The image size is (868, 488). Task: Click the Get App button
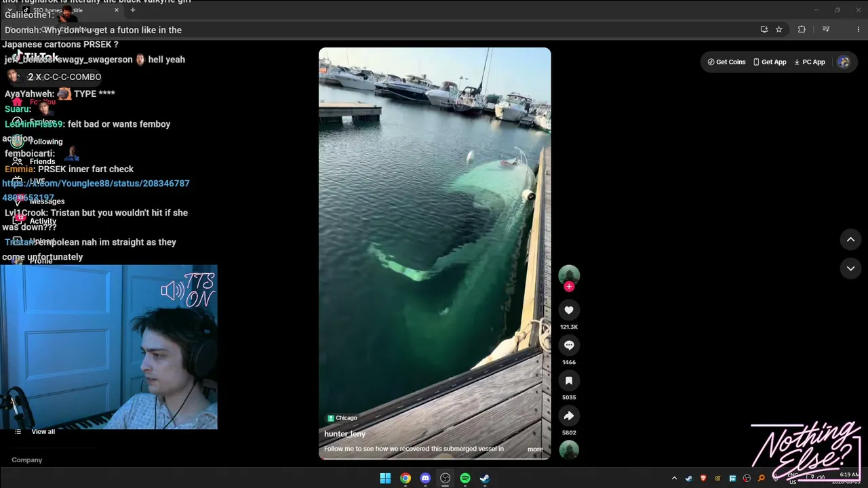tap(770, 62)
